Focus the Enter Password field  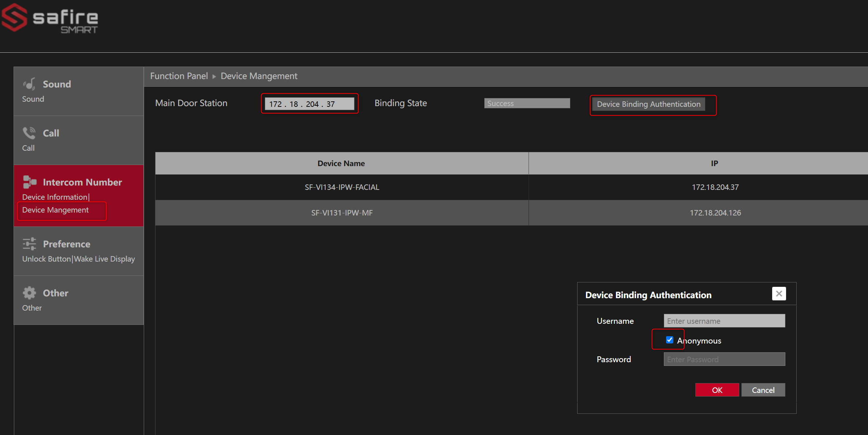(724, 359)
